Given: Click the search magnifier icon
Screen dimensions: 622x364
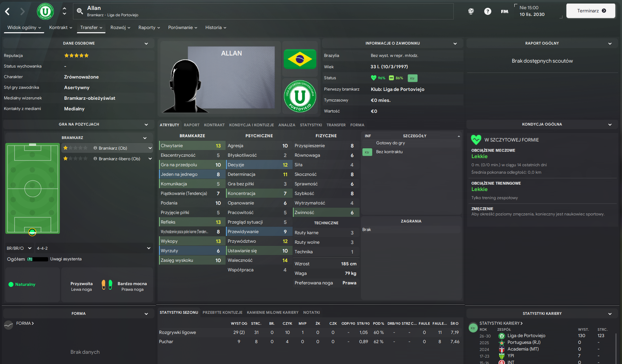Looking at the screenshot, I should [80, 11].
